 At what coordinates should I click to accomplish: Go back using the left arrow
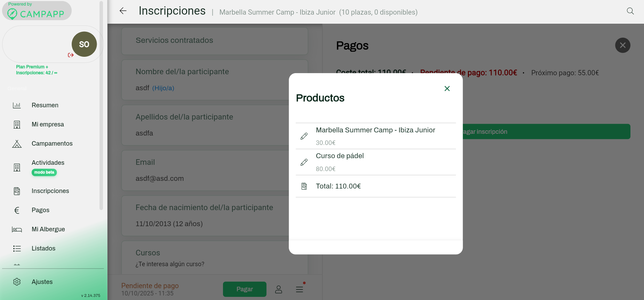(123, 11)
